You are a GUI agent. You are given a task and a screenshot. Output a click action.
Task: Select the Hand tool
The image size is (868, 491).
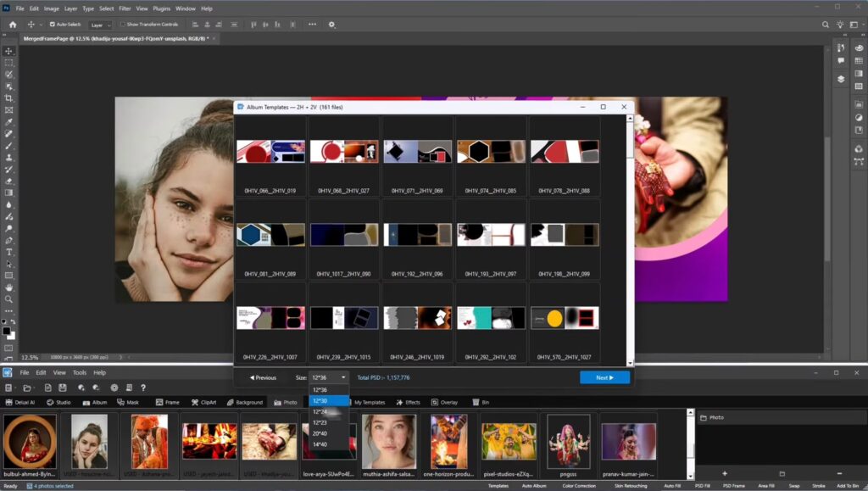pyautogui.click(x=8, y=287)
